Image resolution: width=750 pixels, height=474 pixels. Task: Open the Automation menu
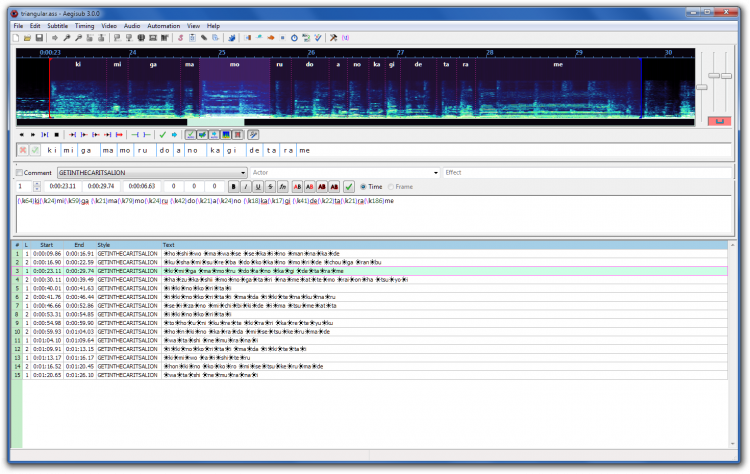[163, 24]
